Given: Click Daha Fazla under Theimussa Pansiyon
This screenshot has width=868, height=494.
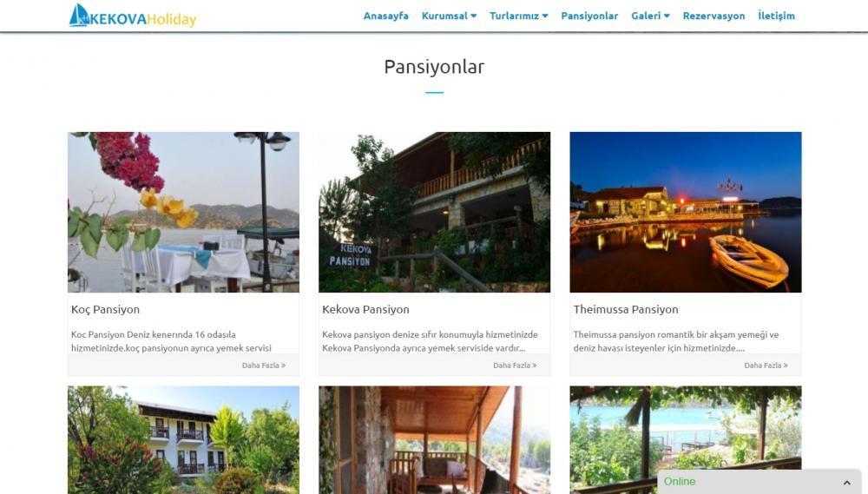Looking at the screenshot, I should point(766,366).
